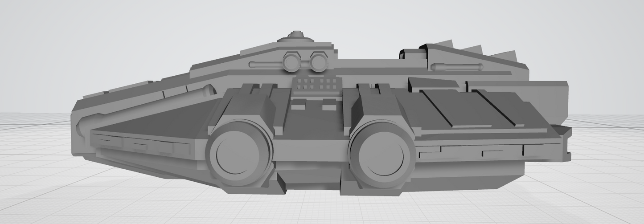Viewport: 644px width, 224px height.
Task: Select the horizontal rod left of hexagonal pods
Action: point(265,65)
